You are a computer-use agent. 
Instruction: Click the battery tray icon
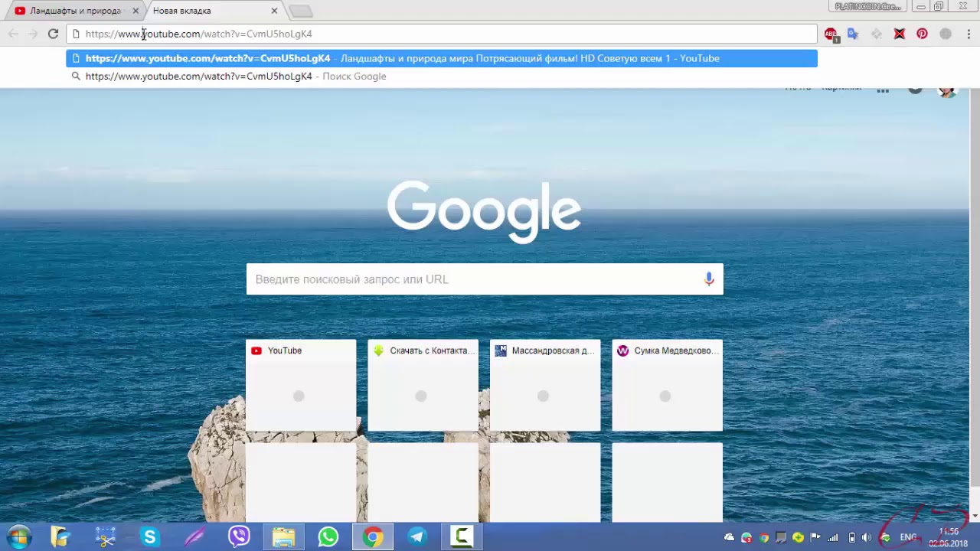851,538
